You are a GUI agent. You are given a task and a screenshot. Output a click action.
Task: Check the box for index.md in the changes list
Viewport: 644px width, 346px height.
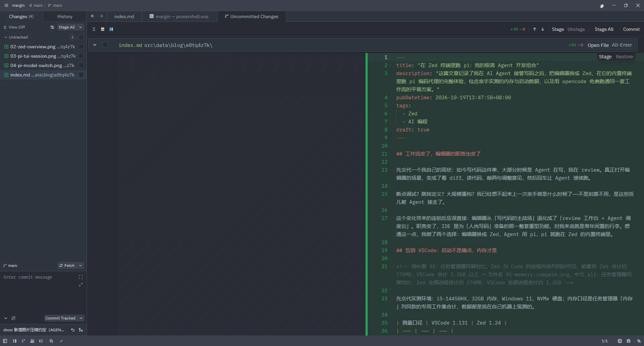click(x=81, y=75)
